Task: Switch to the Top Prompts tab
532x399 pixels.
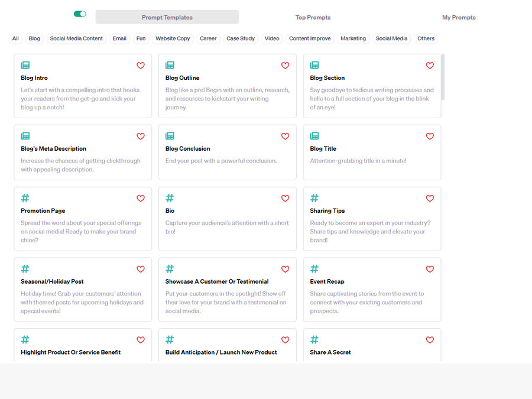Action: coord(313,18)
